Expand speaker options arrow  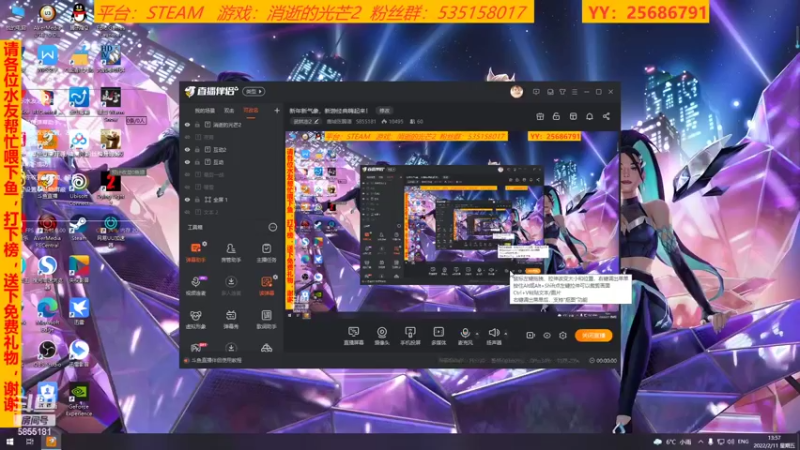[506, 334]
